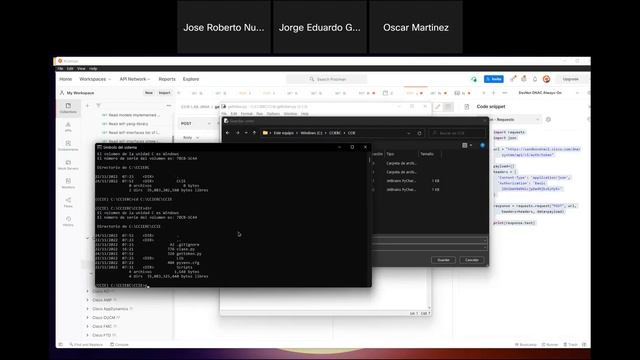This screenshot has height=360, width=640.
Task: Open Console in Postman status bar
Action: pos(119,345)
